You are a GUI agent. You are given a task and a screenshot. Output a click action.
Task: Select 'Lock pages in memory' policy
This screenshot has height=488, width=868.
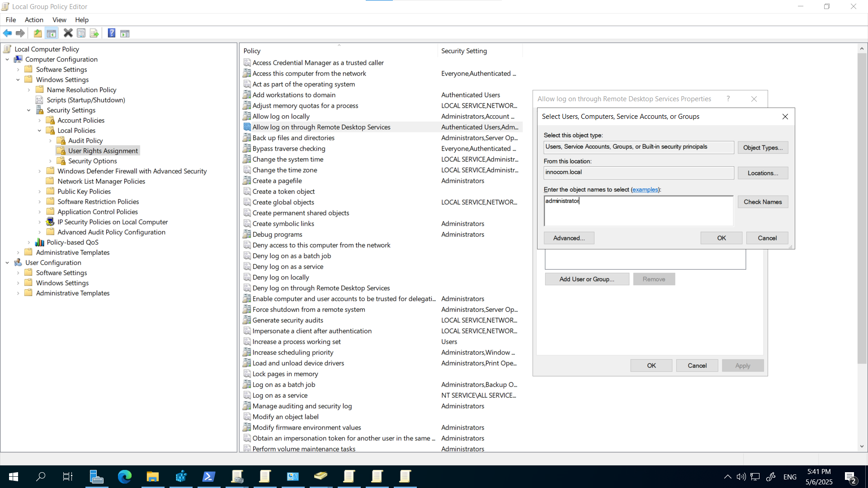tap(285, 374)
